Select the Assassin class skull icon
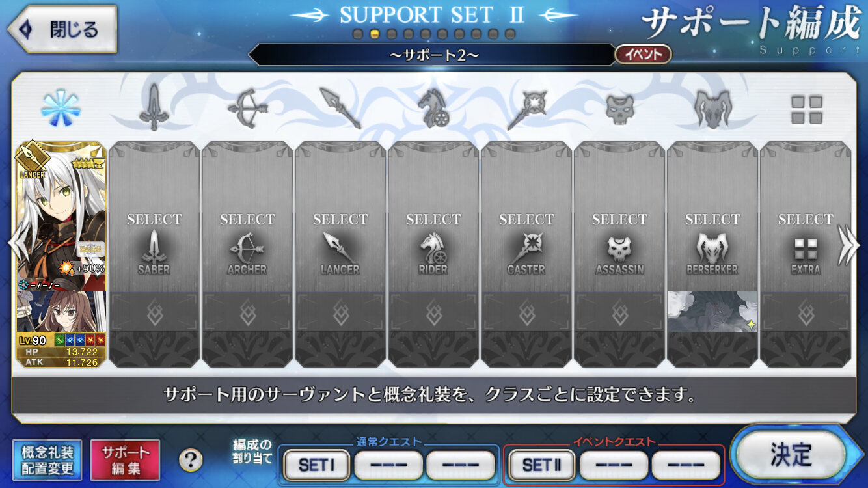The width and height of the screenshot is (868, 488). [619, 109]
